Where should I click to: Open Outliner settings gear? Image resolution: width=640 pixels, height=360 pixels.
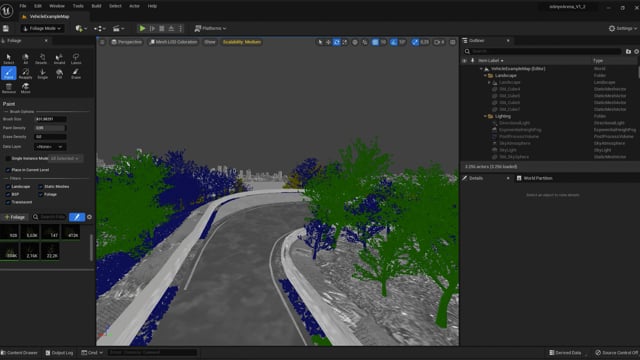[636, 51]
